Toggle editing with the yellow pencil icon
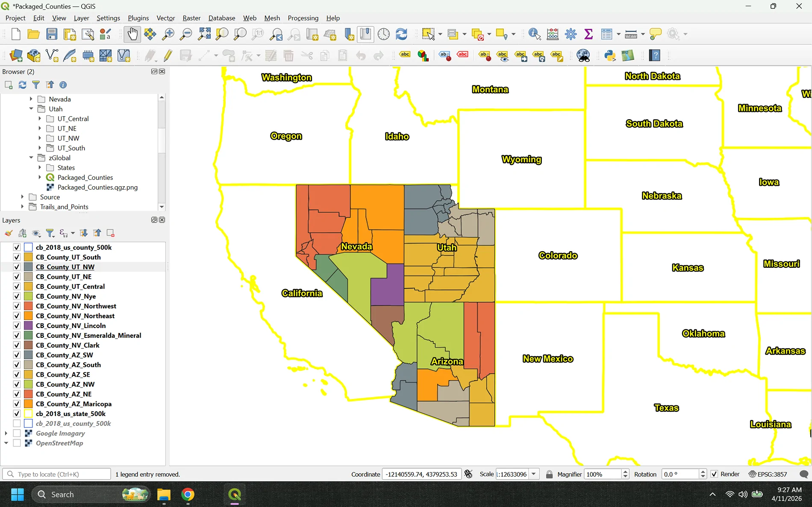The width and height of the screenshot is (812, 507). pos(168,56)
